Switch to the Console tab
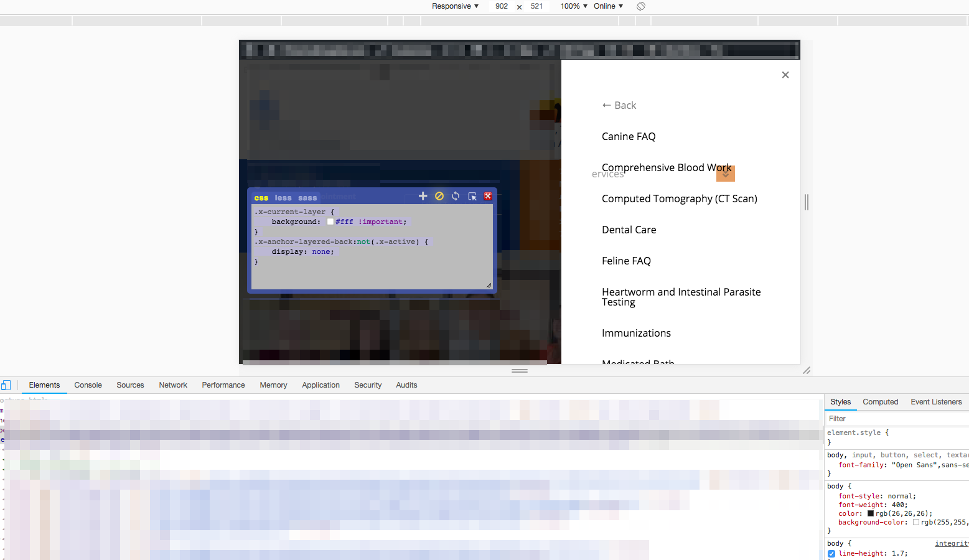The height and width of the screenshot is (560, 969). coord(88,385)
